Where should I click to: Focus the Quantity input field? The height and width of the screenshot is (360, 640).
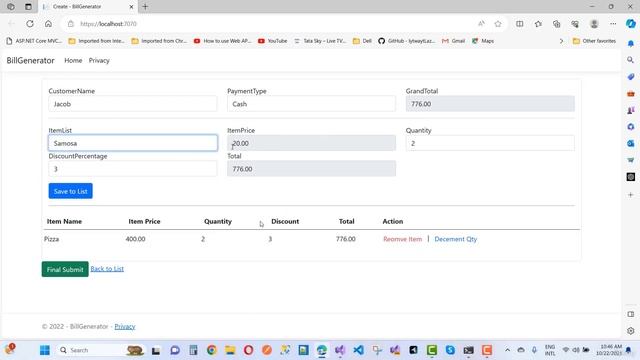pos(490,143)
